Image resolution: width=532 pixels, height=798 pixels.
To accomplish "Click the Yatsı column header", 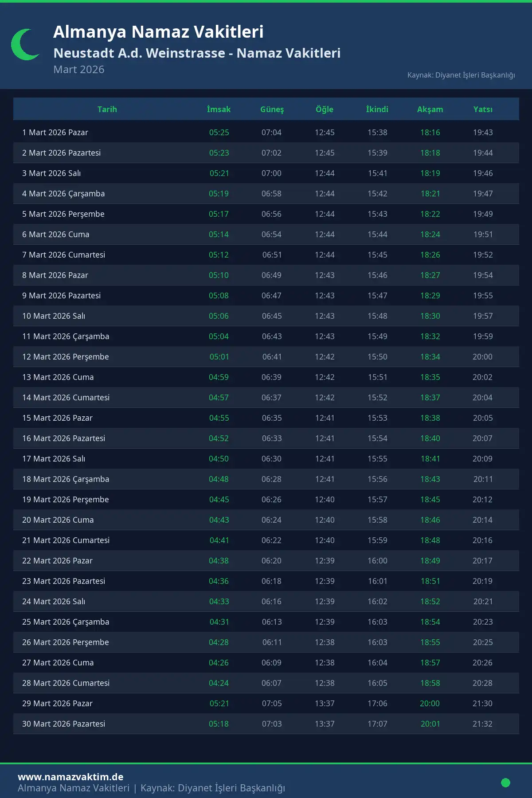I will point(483,110).
